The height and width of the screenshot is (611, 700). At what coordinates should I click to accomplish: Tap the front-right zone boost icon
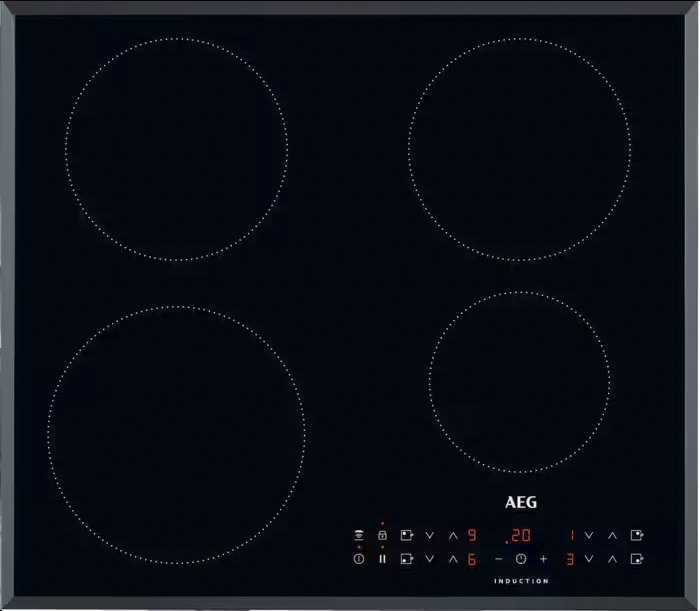click(637, 559)
